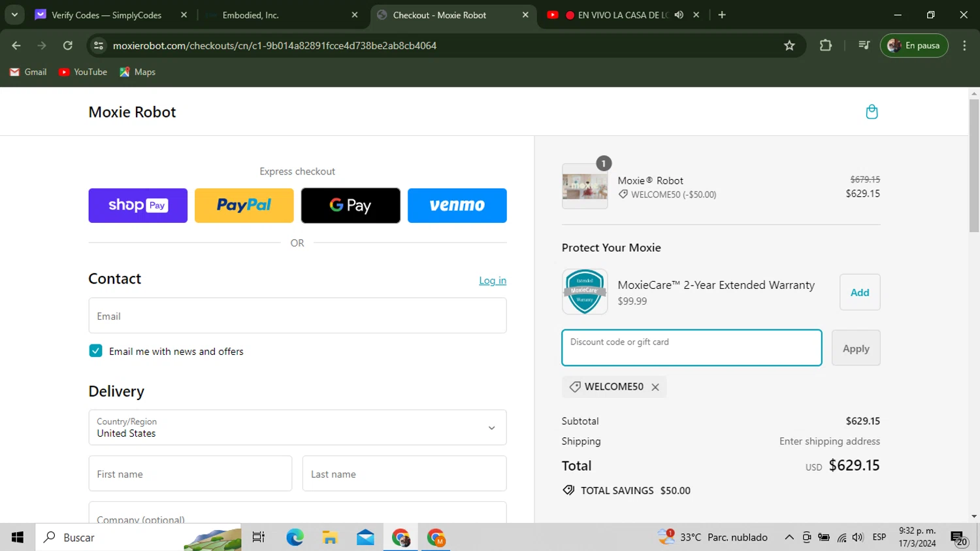Viewport: 980px width, 551px height.
Task: Switch the ESP keyboard language indicator
Action: click(879, 537)
